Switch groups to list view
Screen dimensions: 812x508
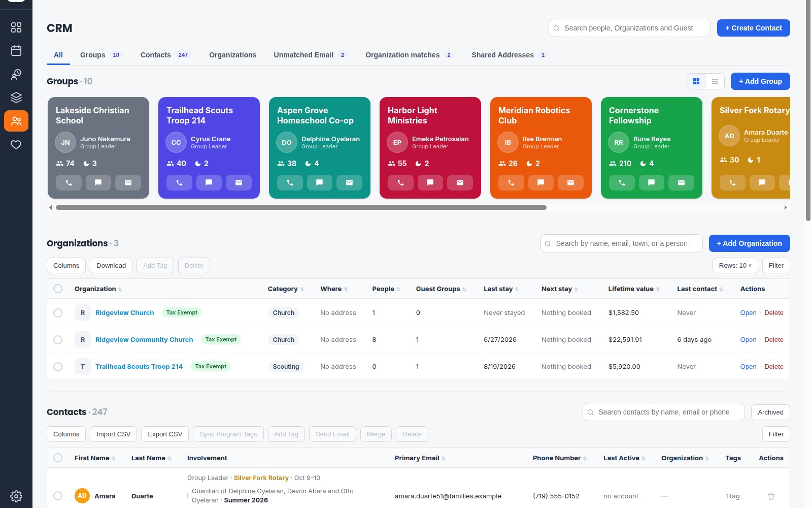pos(715,81)
